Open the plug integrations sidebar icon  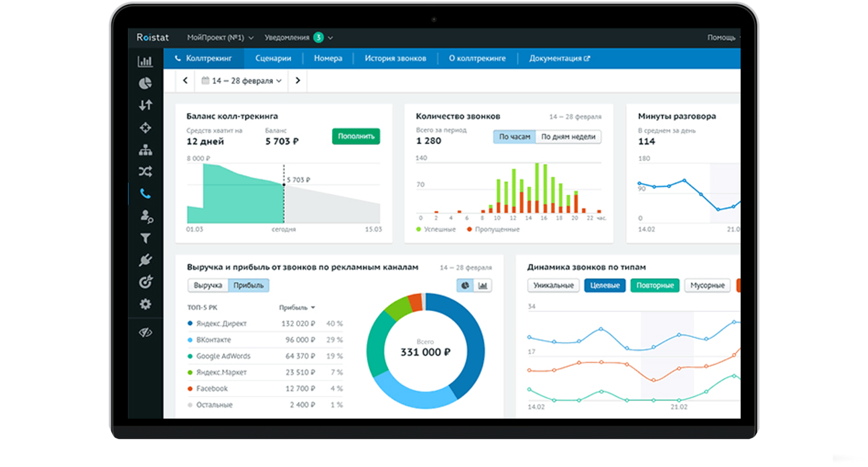(x=145, y=260)
